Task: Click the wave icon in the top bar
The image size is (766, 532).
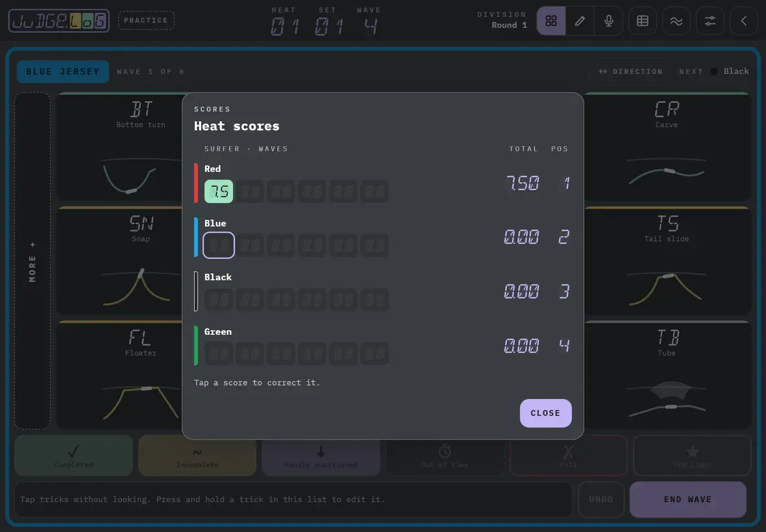Action: [676, 21]
